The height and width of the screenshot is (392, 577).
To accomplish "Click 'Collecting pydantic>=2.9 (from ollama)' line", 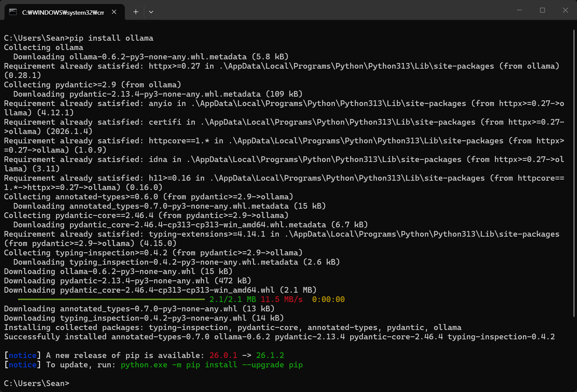I will (92, 85).
